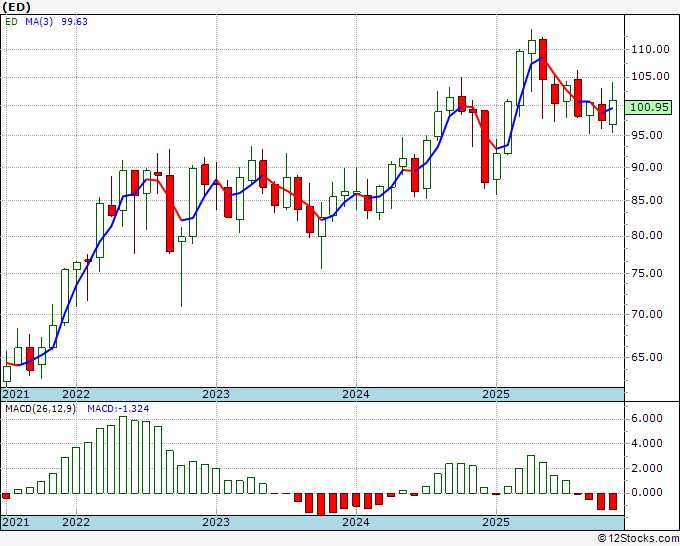Click the 95.00 price axis label
Screen dimensions: 680x546
pyautogui.click(x=647, y=135)
